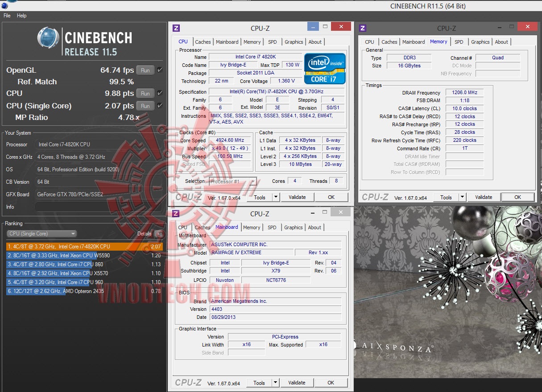
Task: Click the Core Voltage value 1.360 V
Action: (x=286, y=81)
